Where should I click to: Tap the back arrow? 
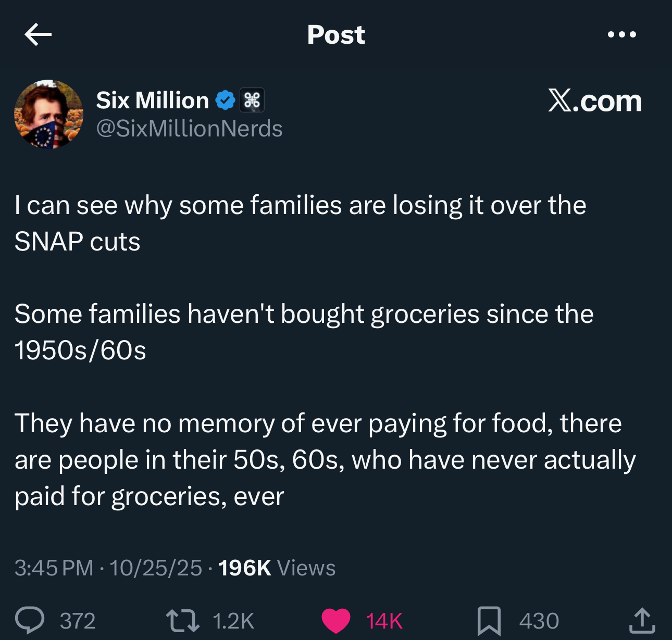pos(38,34)
